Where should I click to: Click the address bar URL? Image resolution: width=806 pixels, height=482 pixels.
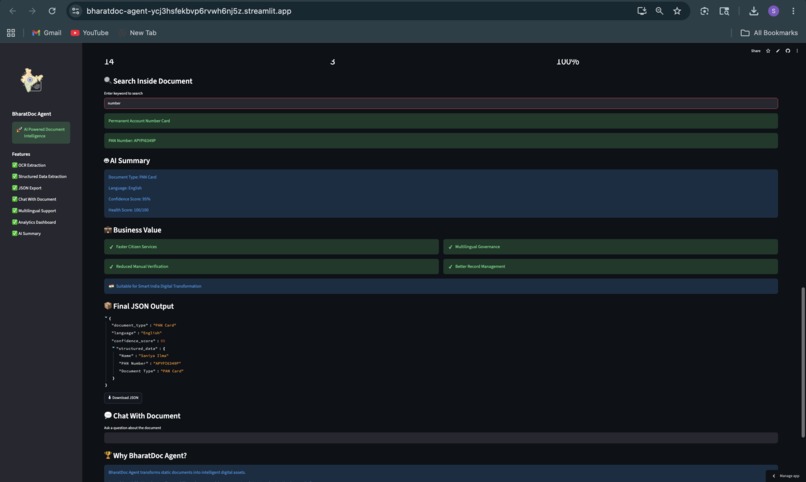click(x=189, y=11)
